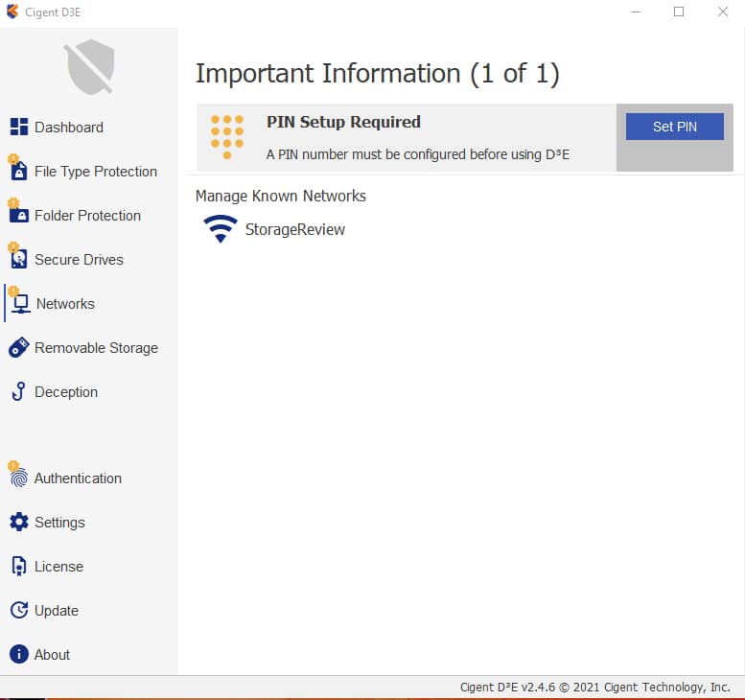Maximize the Cigent D3E window
Screen dimensions: 745x700
click(679, 12)
